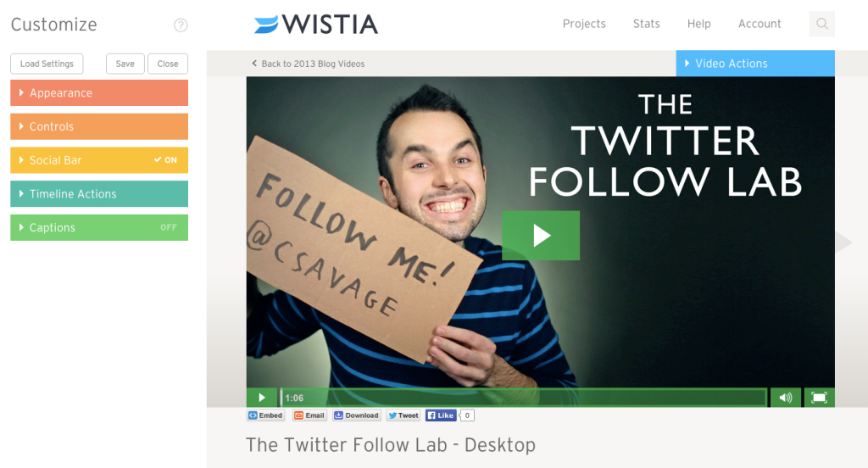868x468 pixels.
Task: Share via the Email social button
Action: click(309, 415)
